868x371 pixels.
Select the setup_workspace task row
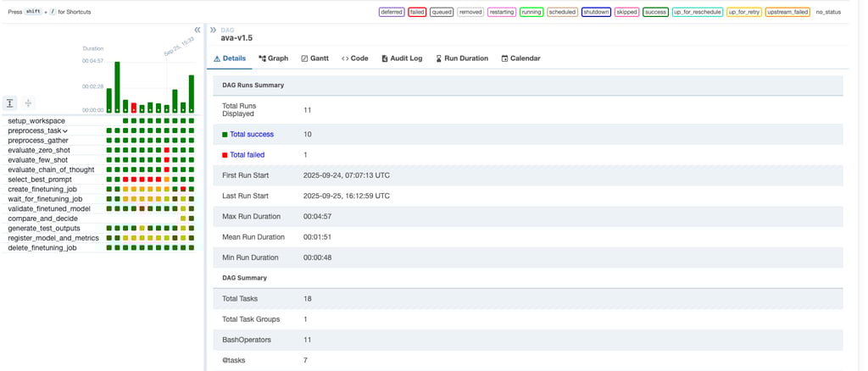tap(36, 121)
